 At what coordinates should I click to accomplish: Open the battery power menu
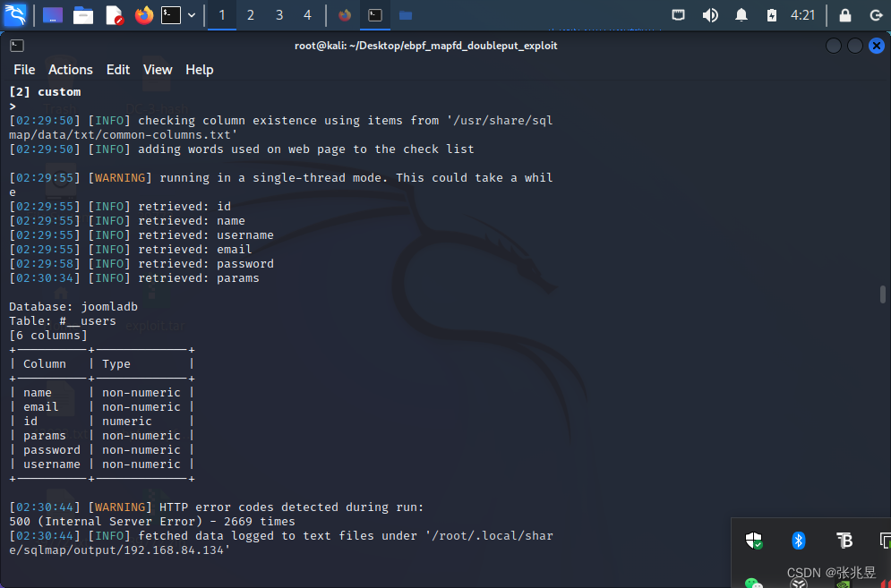[771, 14]
